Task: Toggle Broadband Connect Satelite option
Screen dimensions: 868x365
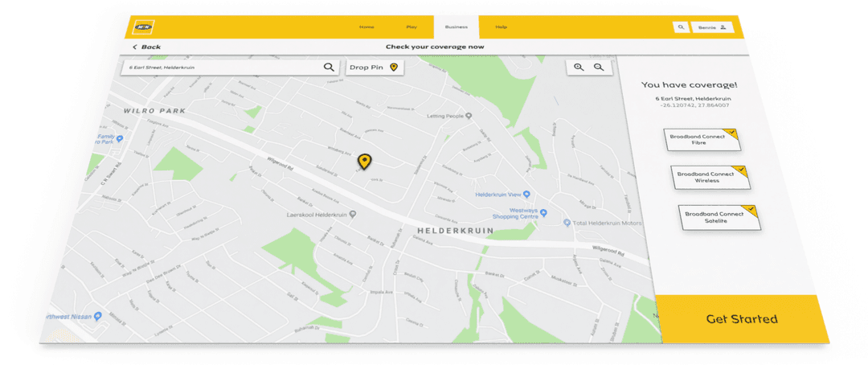Action: coord(719,217)
